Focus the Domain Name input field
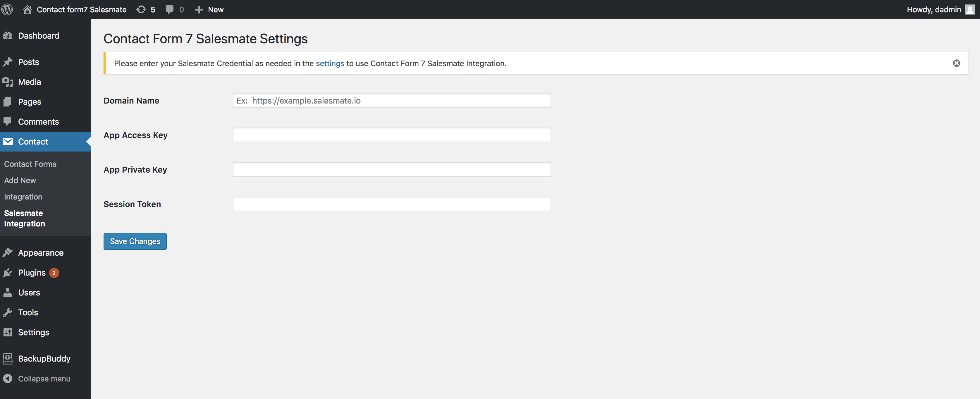This screenshot has width=980, height=399. tap(391, 100)
